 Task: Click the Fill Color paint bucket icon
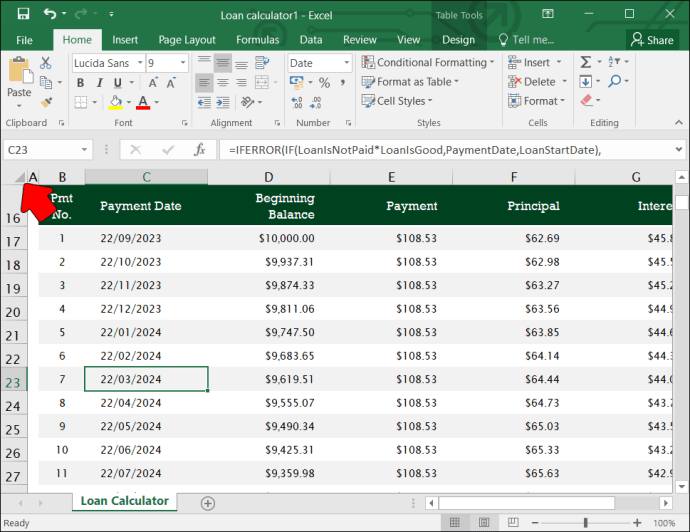click(116, 102)
